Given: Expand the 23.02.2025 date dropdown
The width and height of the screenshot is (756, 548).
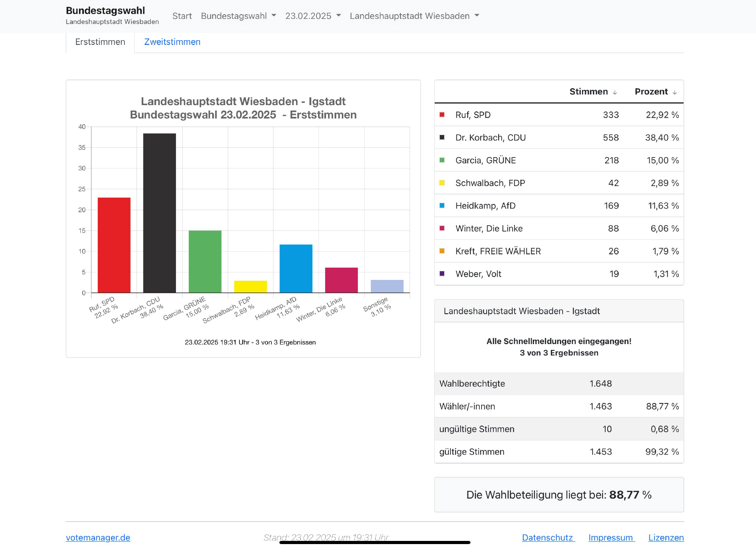Looking at the screenshot, I should (x=313, y=16).
